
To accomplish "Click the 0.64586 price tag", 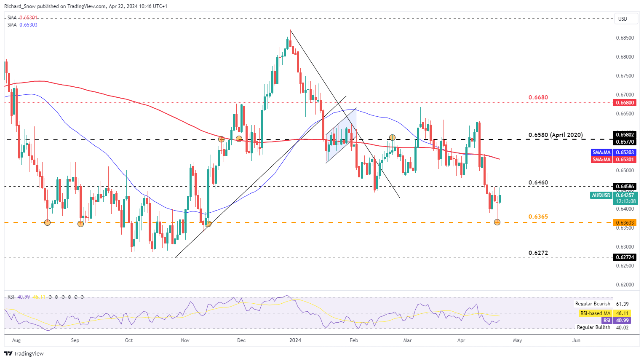I will pos(625,186).
